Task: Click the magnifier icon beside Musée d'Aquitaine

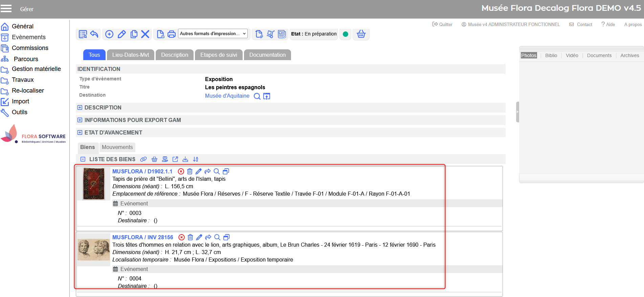Action: (x=257, y=96)
